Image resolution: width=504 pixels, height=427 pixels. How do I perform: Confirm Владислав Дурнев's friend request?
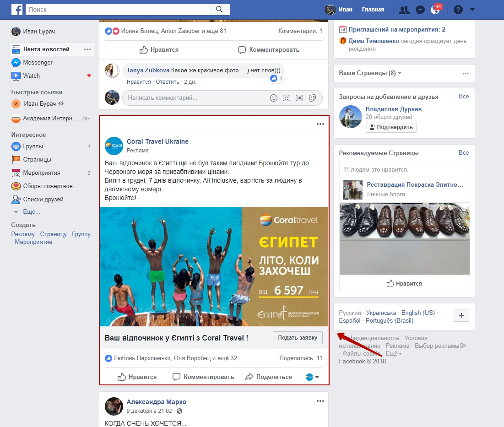(x=391, y=127)
